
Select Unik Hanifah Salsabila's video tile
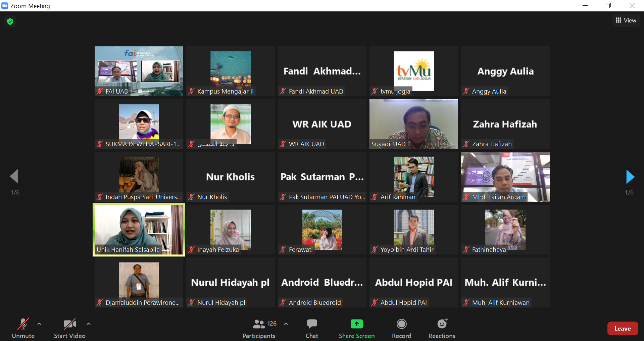pos(139,230)
